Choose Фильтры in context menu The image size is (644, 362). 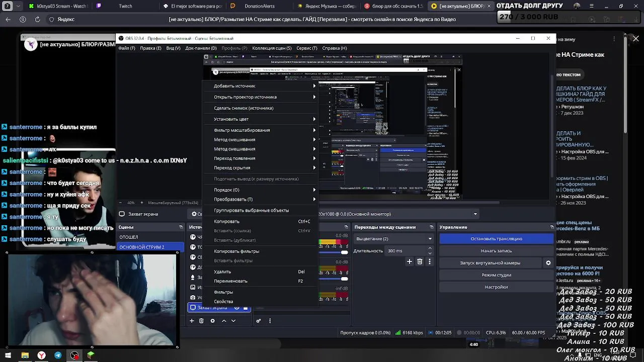click(x=261, y=292)
